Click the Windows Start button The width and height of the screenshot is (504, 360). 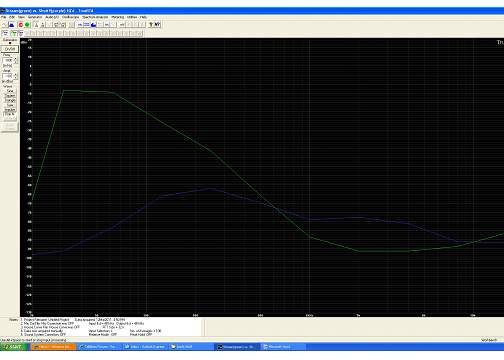(14, 347)
